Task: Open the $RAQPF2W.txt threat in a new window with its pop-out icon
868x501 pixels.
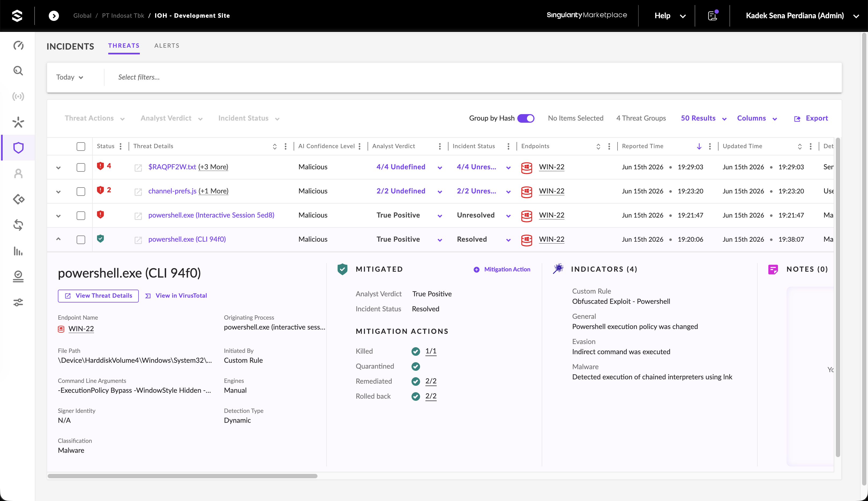Action: point(138,167)
